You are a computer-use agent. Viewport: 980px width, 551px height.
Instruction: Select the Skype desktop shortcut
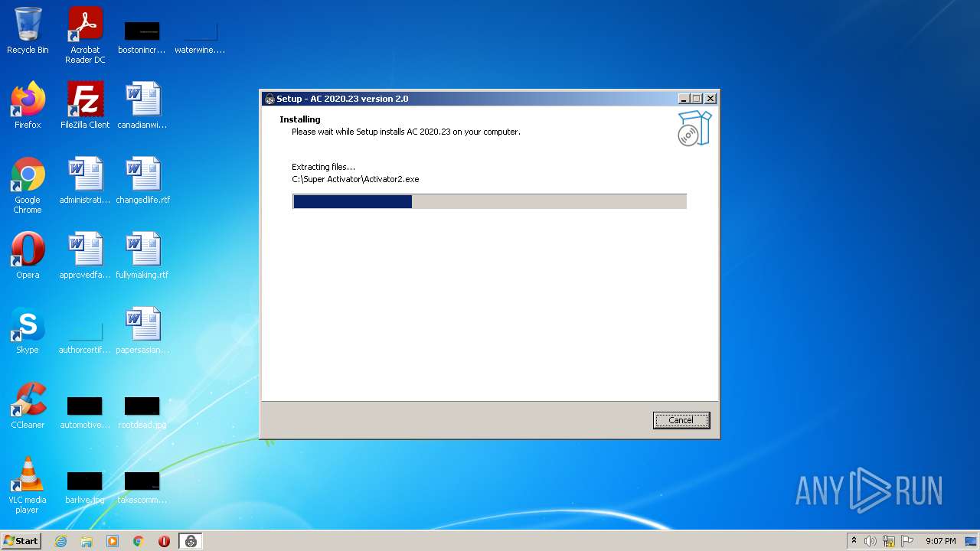(x=28, y=331)
